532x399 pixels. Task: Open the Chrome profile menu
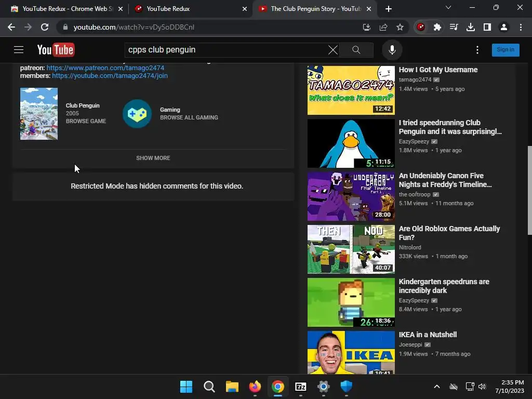click(x=504, y=27)
